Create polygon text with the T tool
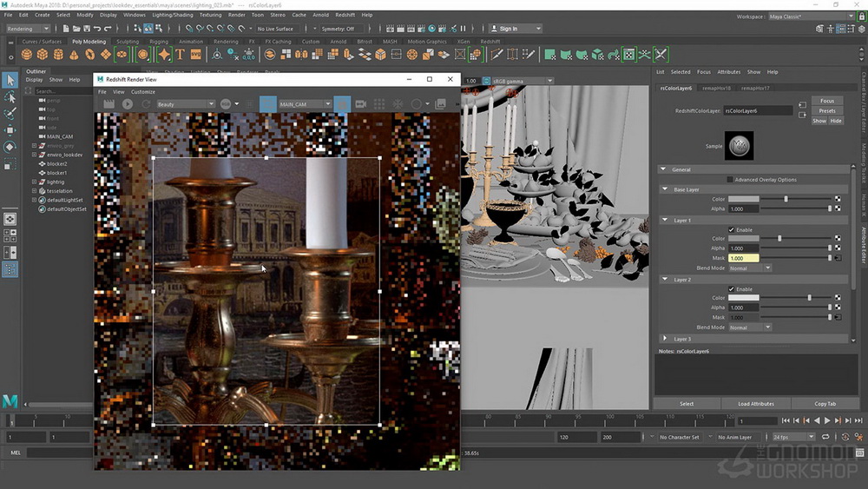The image size is (868, 489). tap(180, 54)
